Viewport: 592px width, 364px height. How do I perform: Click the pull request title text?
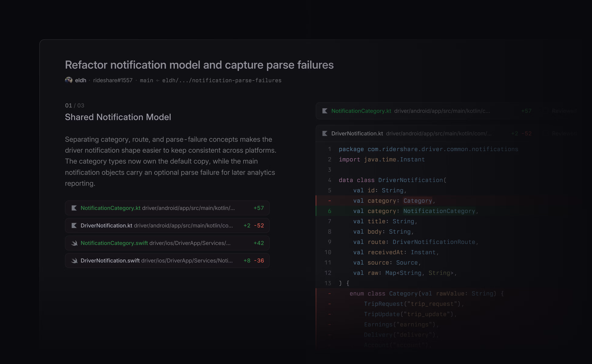point(200,65)
